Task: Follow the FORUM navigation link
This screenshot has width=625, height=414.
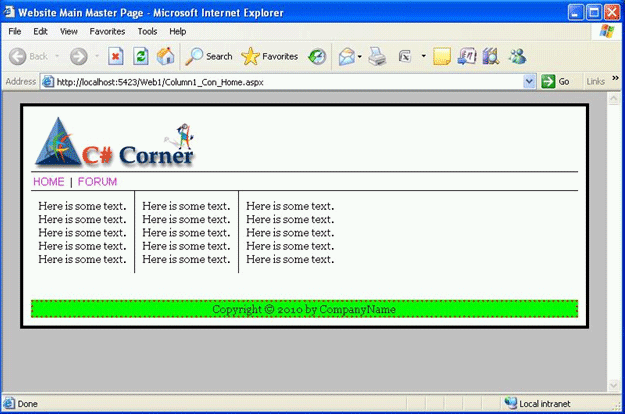Action: pyautogui.click(x=97, y=182)
